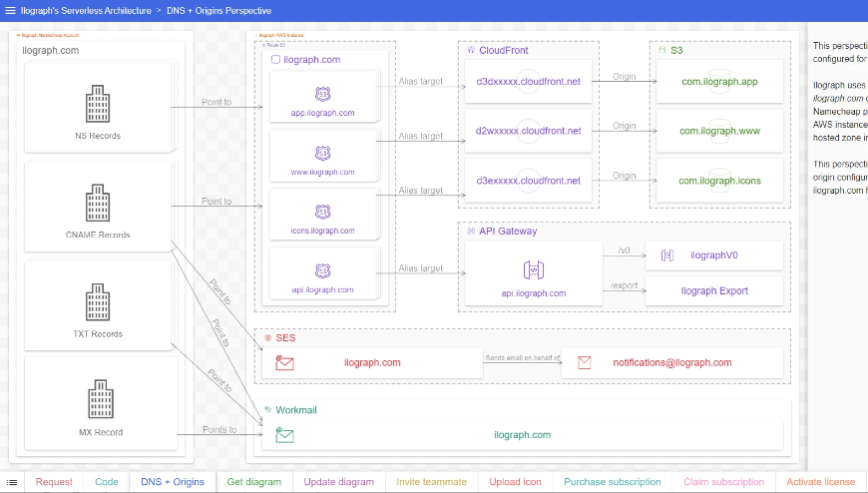Screen dimensions: 868x493
Task: Open the Invite teammate perspective tab
Action: click(x=431, y=482)
